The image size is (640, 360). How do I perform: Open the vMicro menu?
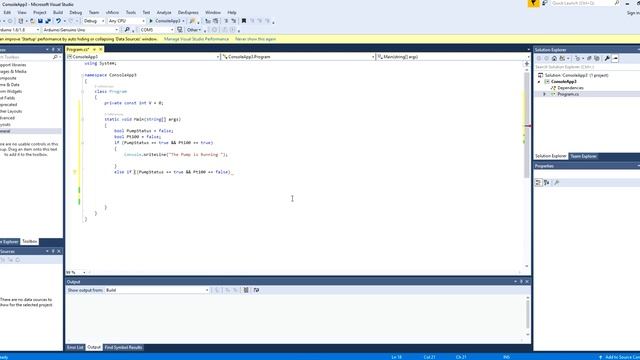point(112,13)
